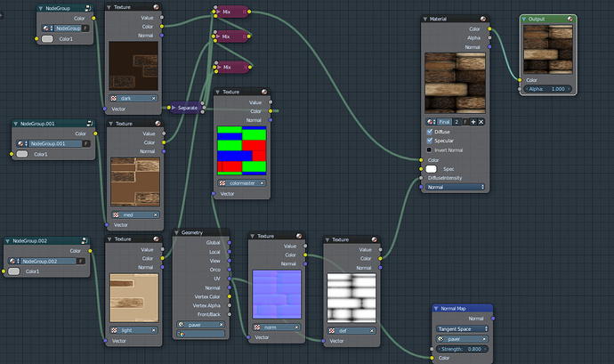
Task: Click Normal output socket of Normal Map
Action: coord(493,319)
